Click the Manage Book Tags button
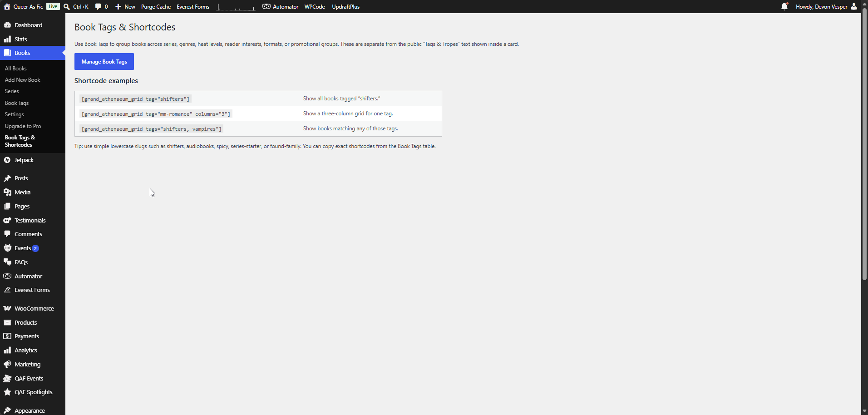 (104, 62)
